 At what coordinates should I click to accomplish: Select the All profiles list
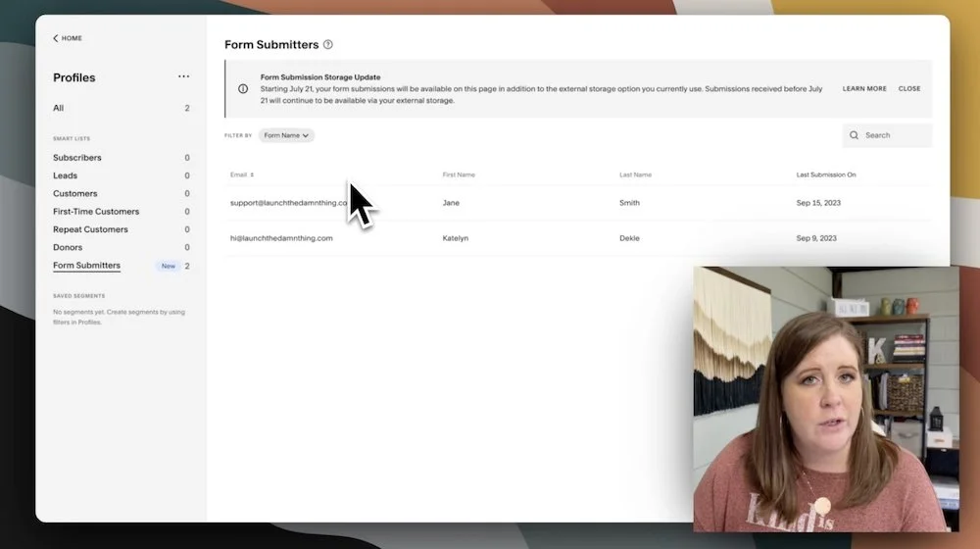[x=122, y=108]
